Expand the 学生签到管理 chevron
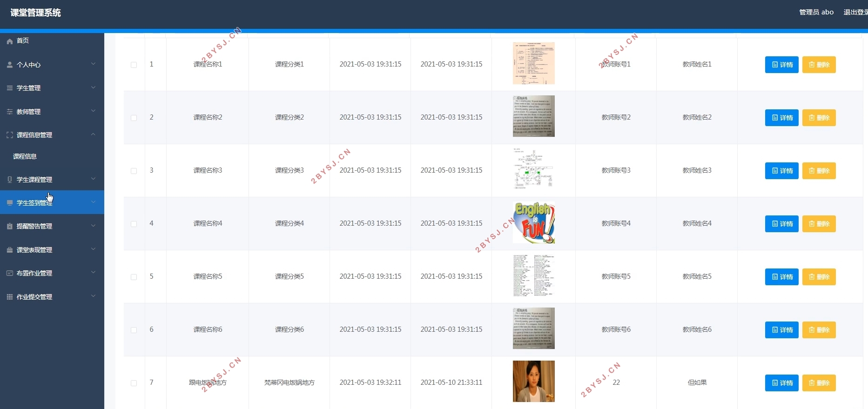This screenshot has width=868, height=409. click(x=93, y=202)
